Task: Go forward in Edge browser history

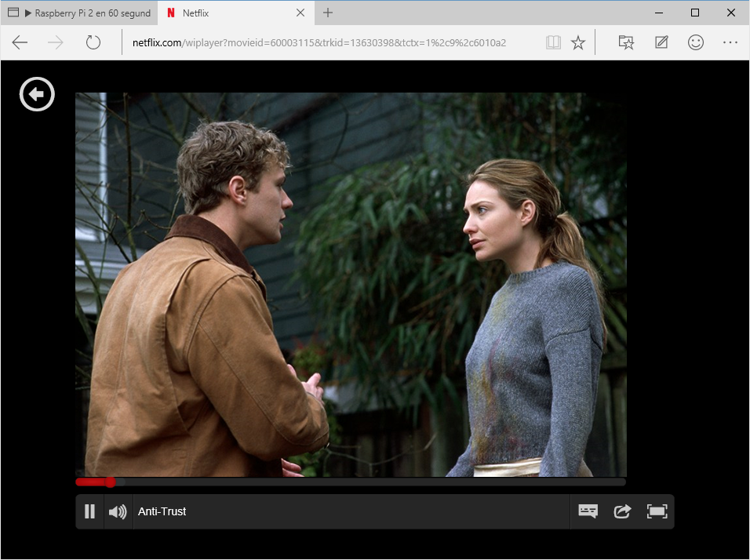Action: (56, 42)
